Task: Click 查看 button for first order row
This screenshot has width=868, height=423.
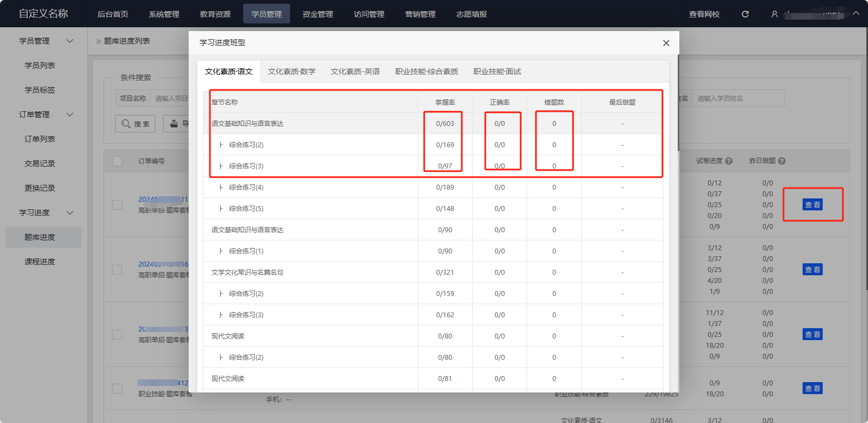Action: click(812, 204)
